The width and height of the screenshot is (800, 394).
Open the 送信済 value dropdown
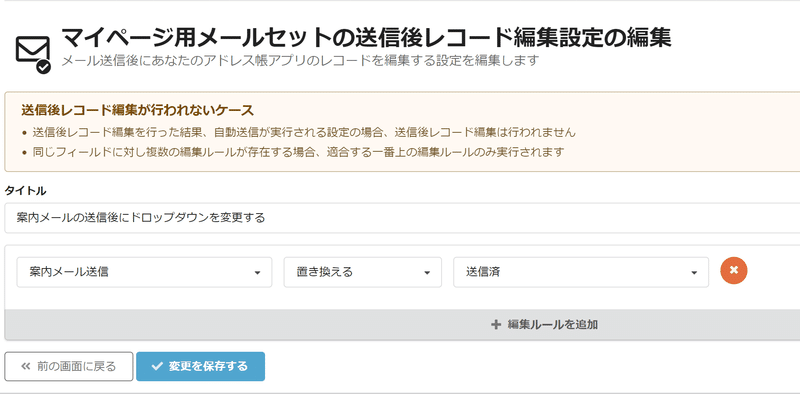(581, 272)
